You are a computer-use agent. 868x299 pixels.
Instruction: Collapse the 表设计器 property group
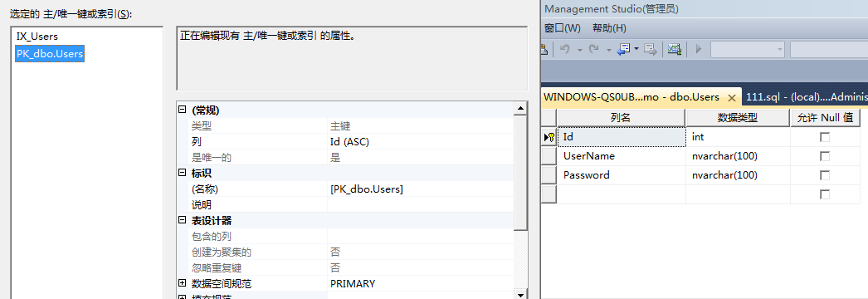point(182,220)
